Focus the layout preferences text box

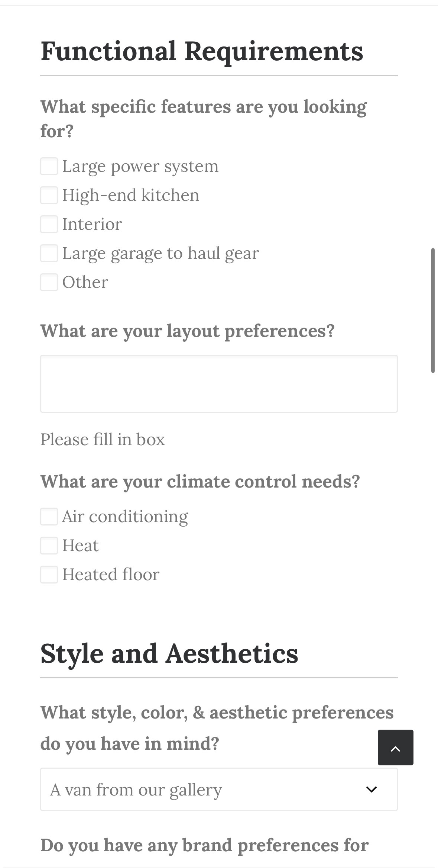click(218, 384)
